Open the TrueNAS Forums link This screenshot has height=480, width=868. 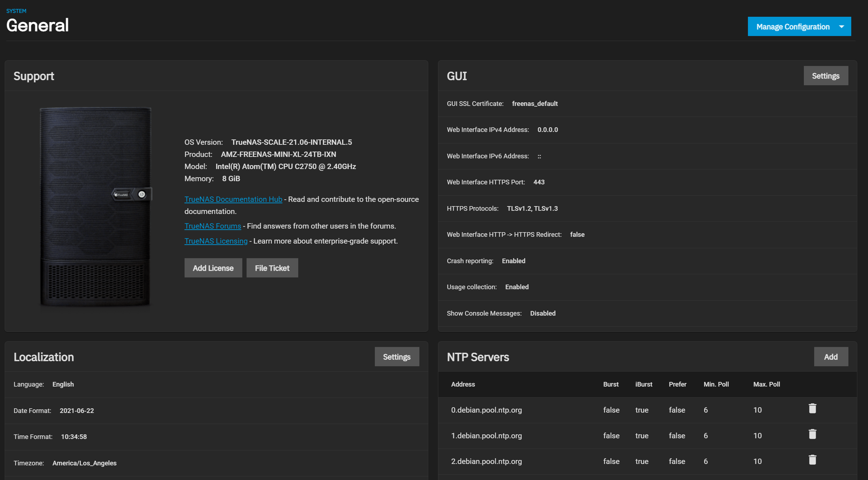pos(212,226)
